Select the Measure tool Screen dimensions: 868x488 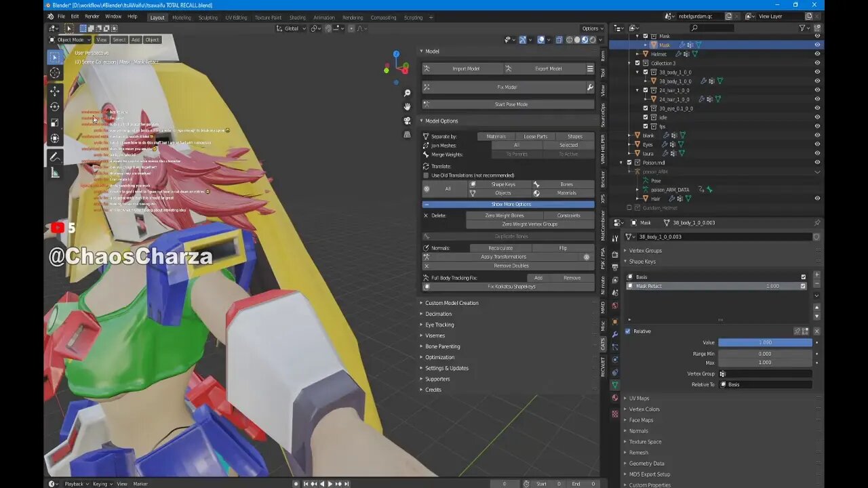point(55,173)
